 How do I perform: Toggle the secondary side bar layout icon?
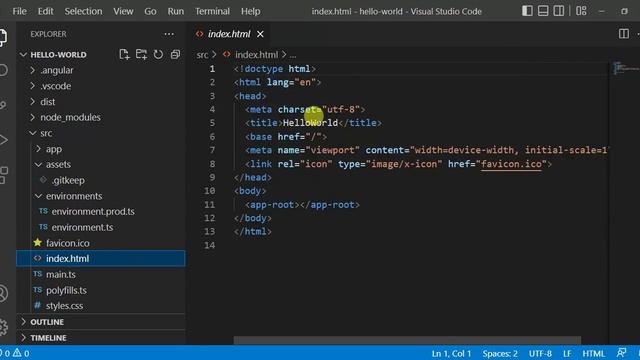point(559,11)
